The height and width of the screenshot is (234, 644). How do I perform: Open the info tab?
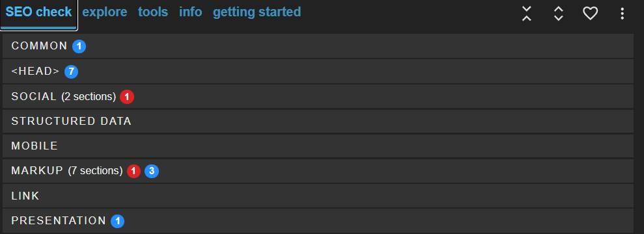coord(190,12)
